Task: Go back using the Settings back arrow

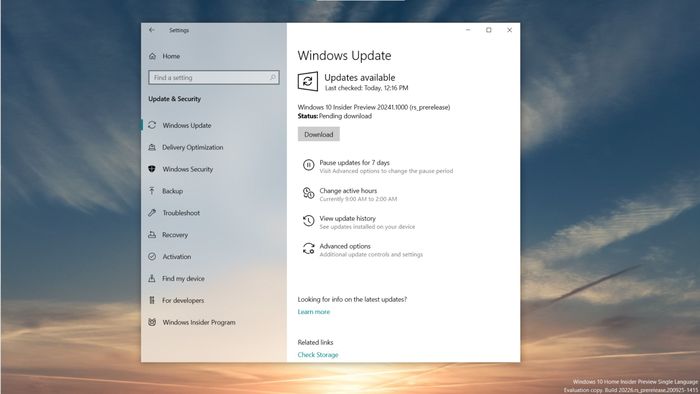Action: pos(152,30)
